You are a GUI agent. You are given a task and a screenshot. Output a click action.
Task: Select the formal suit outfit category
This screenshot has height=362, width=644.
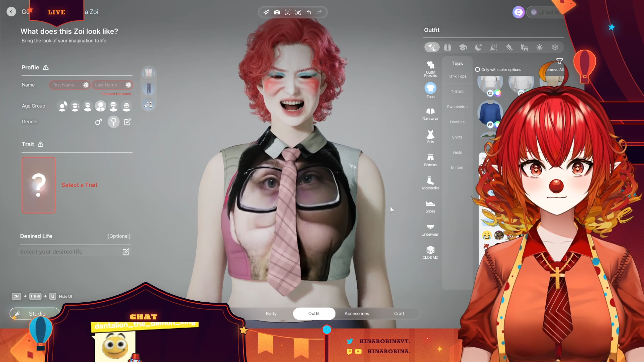[x=447, y=47]
